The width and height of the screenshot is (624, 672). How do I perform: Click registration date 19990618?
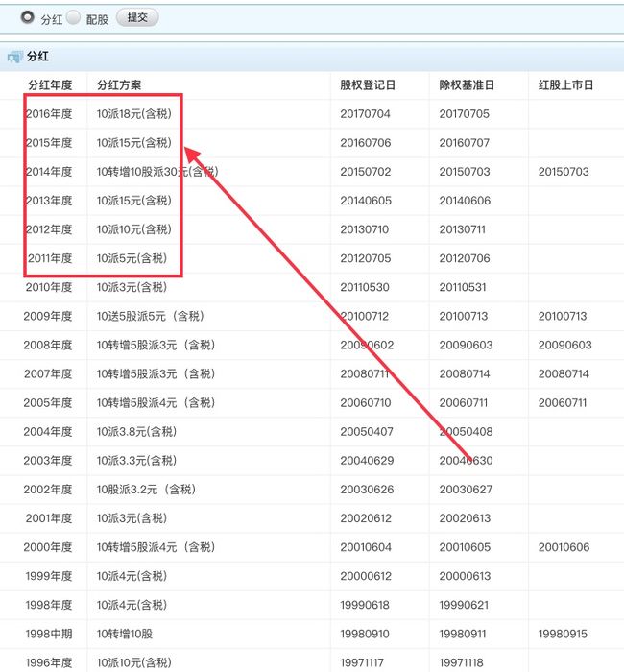365,605
